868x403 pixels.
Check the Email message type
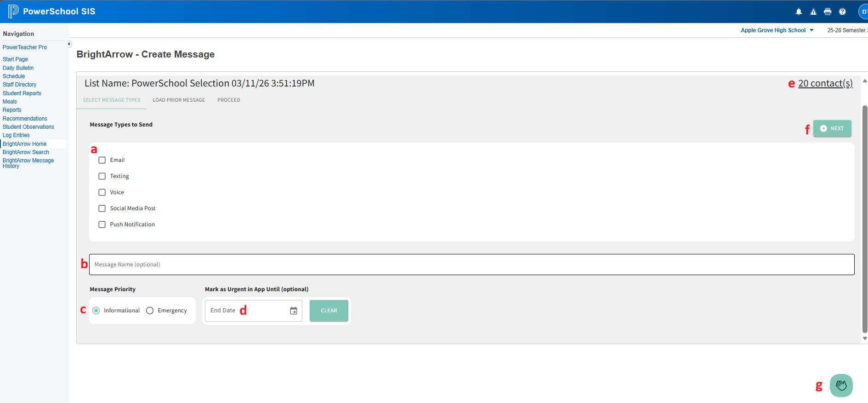[x=102, y=160]
